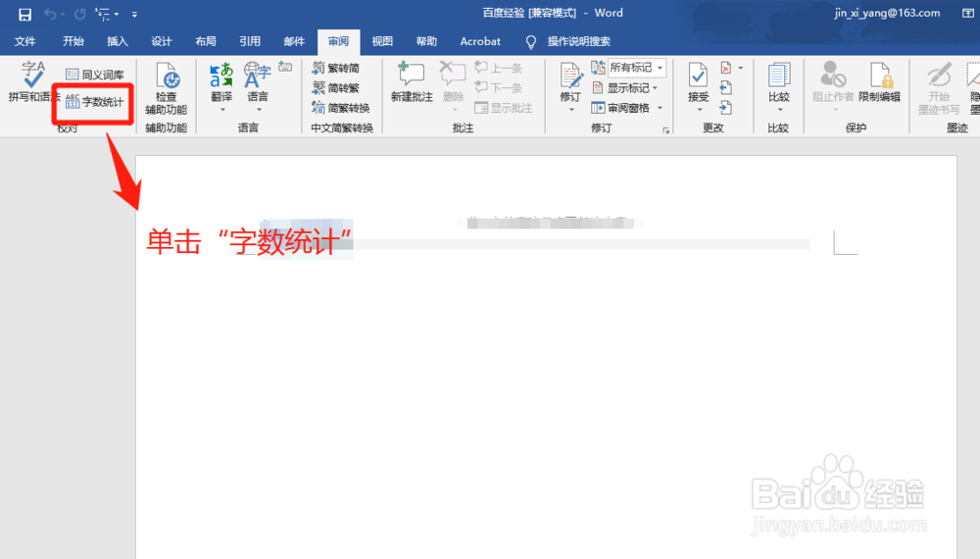The height and width of the screenshot is (559, 980).
Task: Run 拼写和语法 spelling check
Action: point(33,81)
